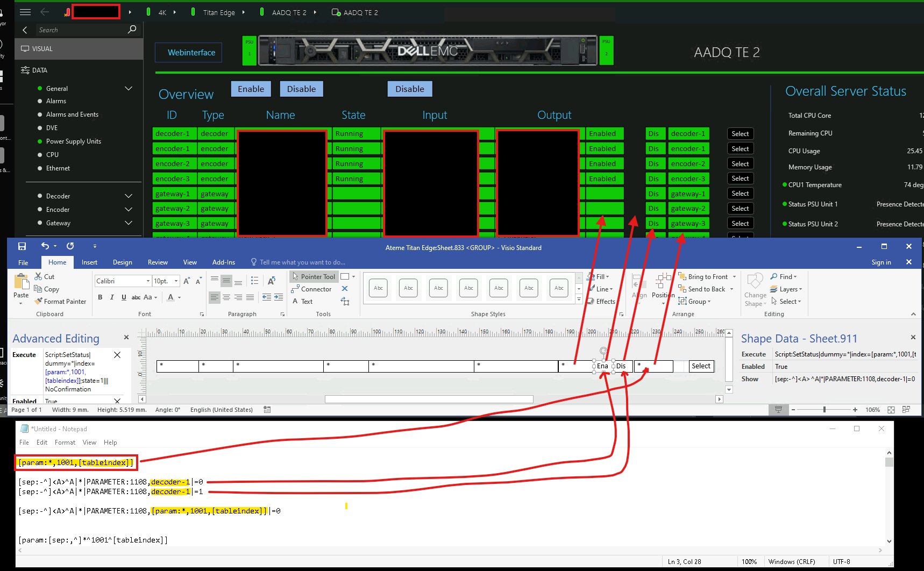This screenshot has width=924, height=571.
Task: Cut the selected shape in Visio
Action: 44,276
